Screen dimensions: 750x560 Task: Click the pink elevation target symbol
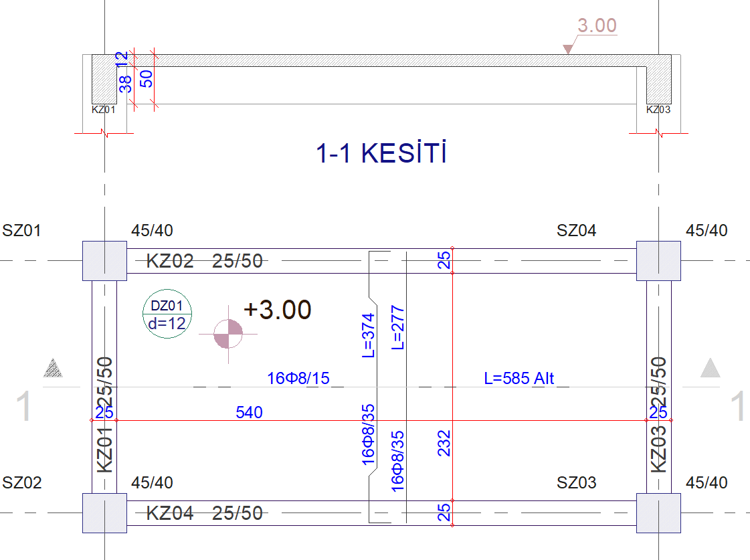[229, 334]
